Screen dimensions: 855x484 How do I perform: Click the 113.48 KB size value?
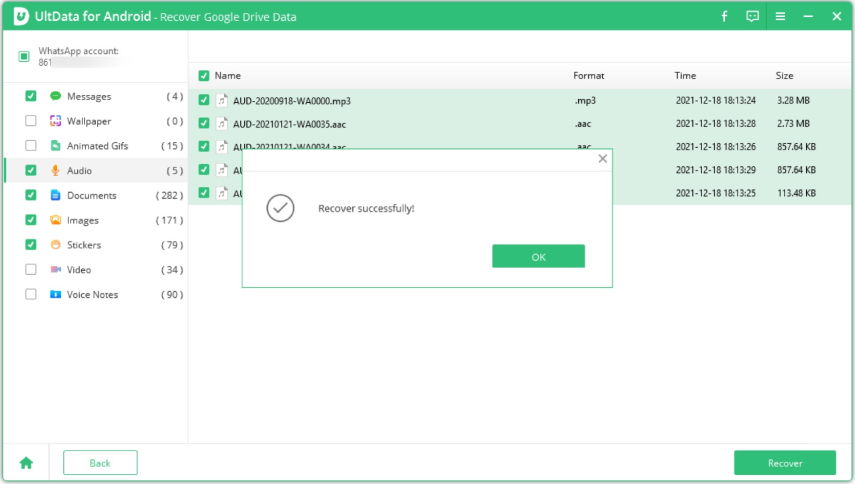coord(796,193)
